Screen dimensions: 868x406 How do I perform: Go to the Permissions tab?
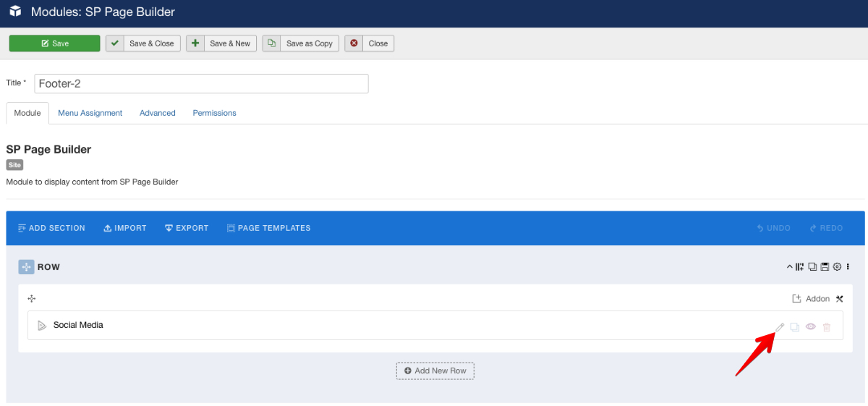[x=214, y=113]
